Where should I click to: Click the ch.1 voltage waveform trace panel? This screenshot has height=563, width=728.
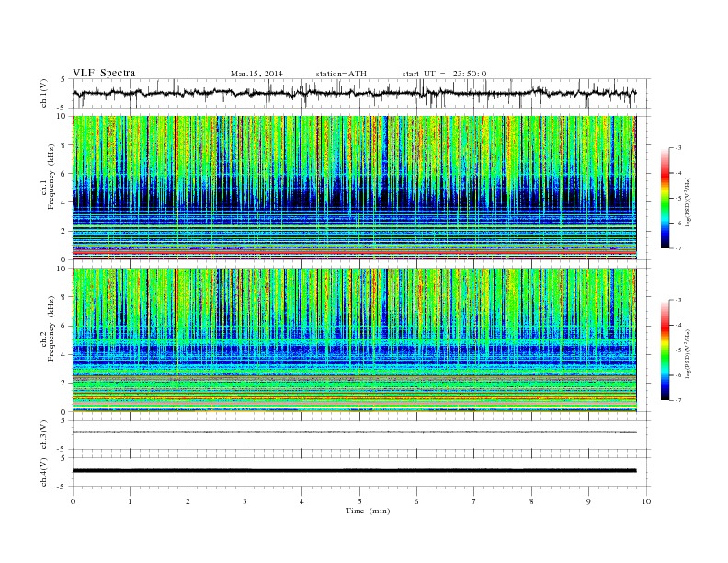coord(361,93)
